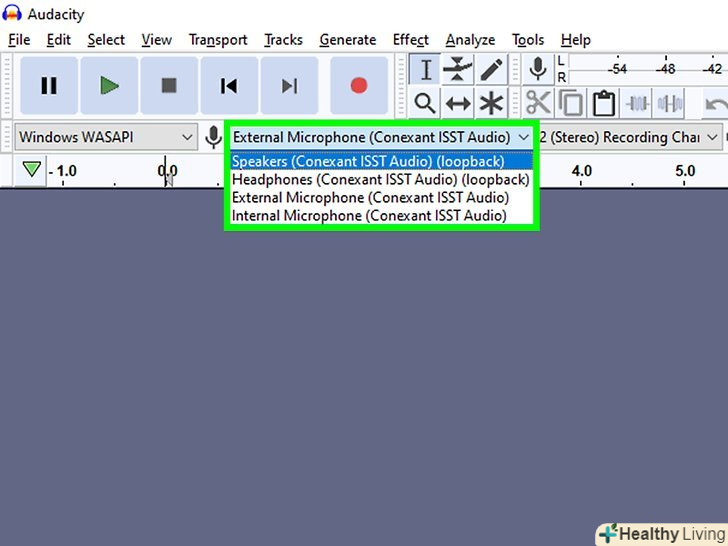
Task: Skip to start of the track
Action: tap(229, 85)
